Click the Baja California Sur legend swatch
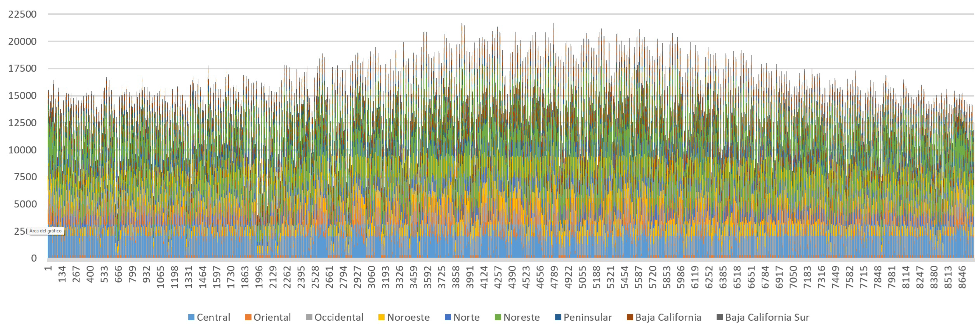 719,317
